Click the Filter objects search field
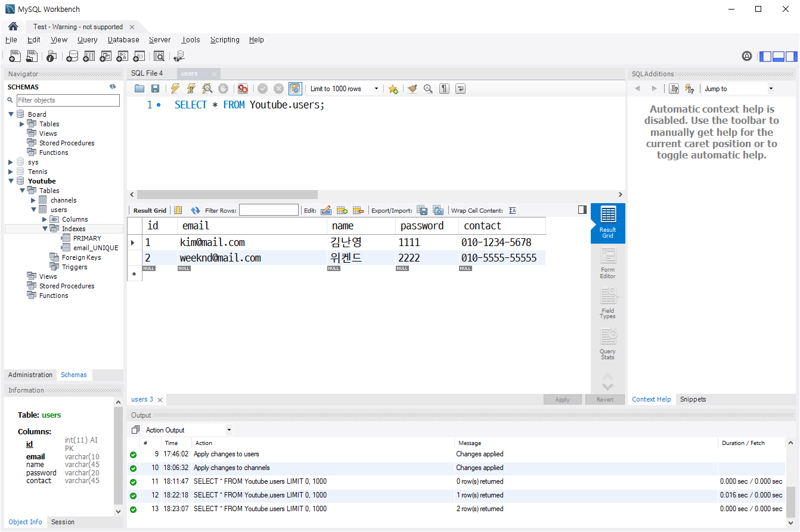 [x=67, y=100]
